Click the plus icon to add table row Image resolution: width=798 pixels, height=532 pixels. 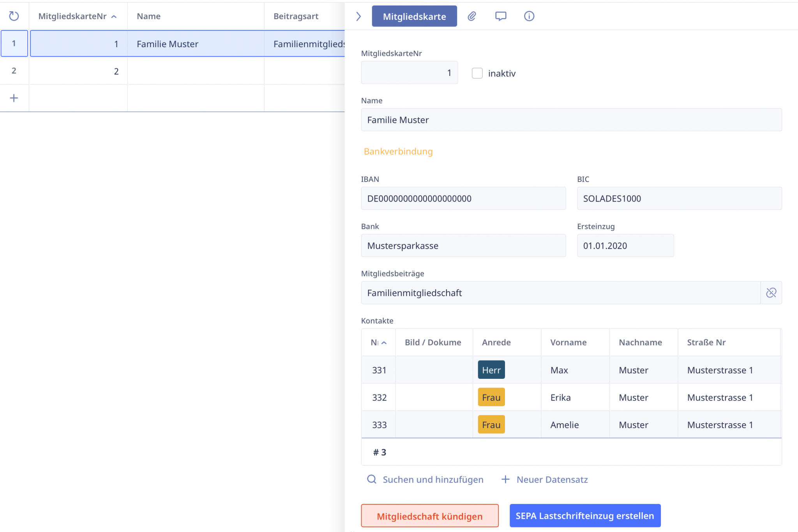[x=14, y=98]
